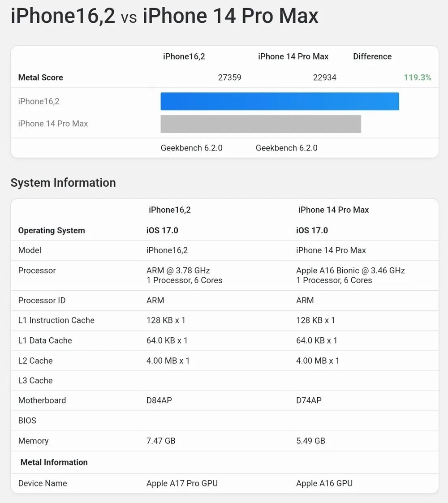
Task: Click the Difference column header
Action: [x=372, y=56]
